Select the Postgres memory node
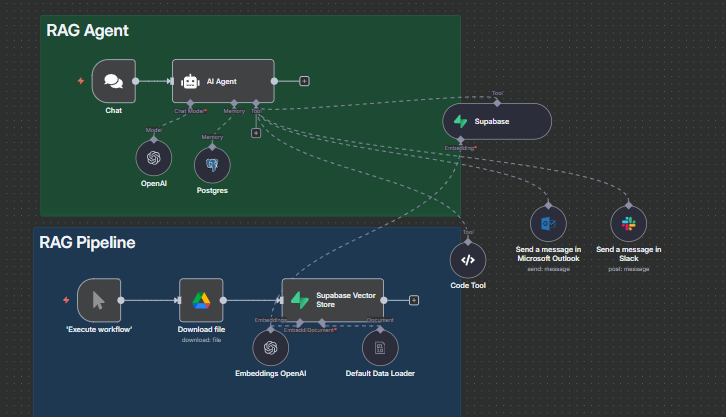726x417 pixels. click(212, 164)
